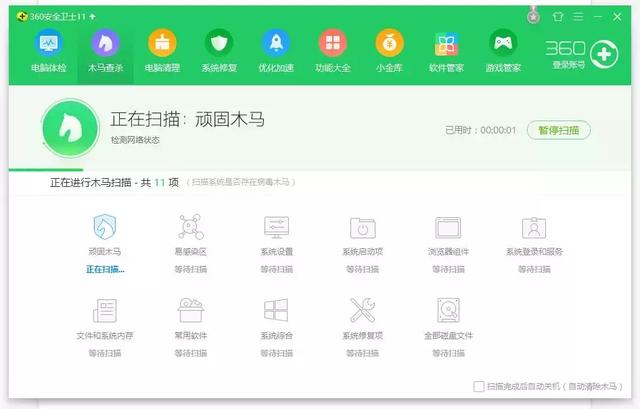The width and height of the screenshot is (640, 409).
Task: Click 登录账号 text link
Action: 569,64
